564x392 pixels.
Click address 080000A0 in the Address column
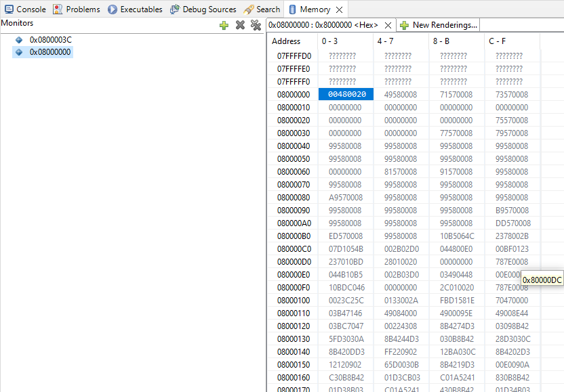click(294, 223)
